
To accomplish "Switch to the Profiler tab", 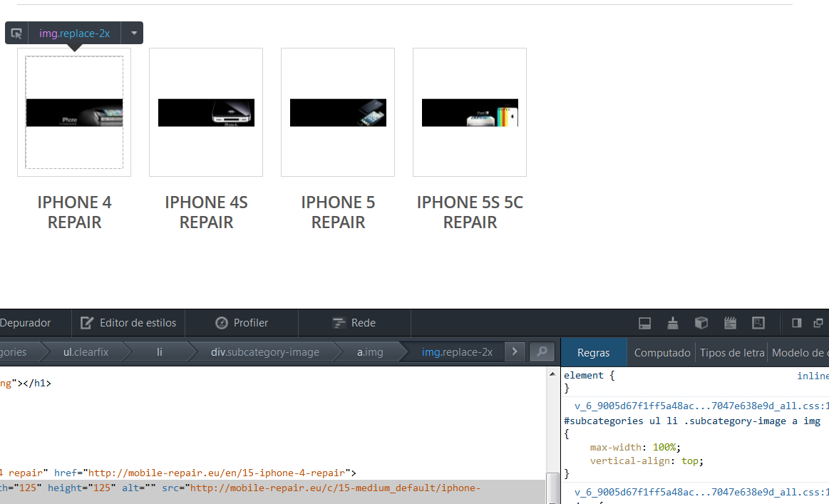I will click(242, 323).
